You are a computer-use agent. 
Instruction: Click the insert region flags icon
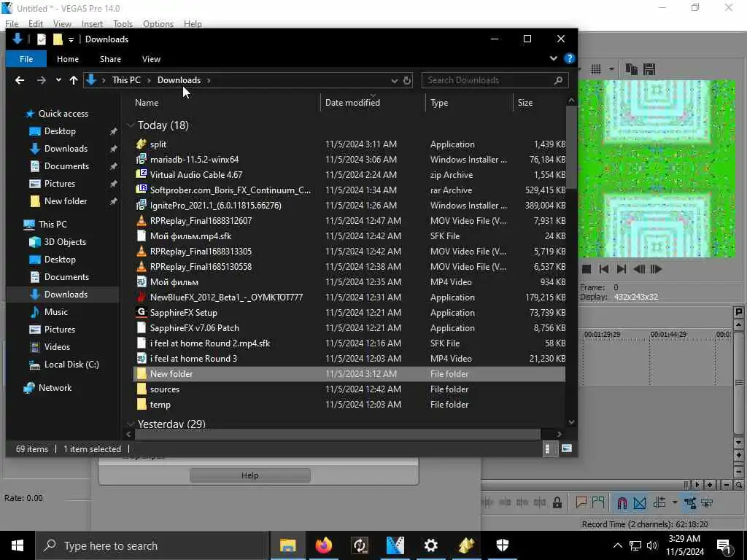598,502
